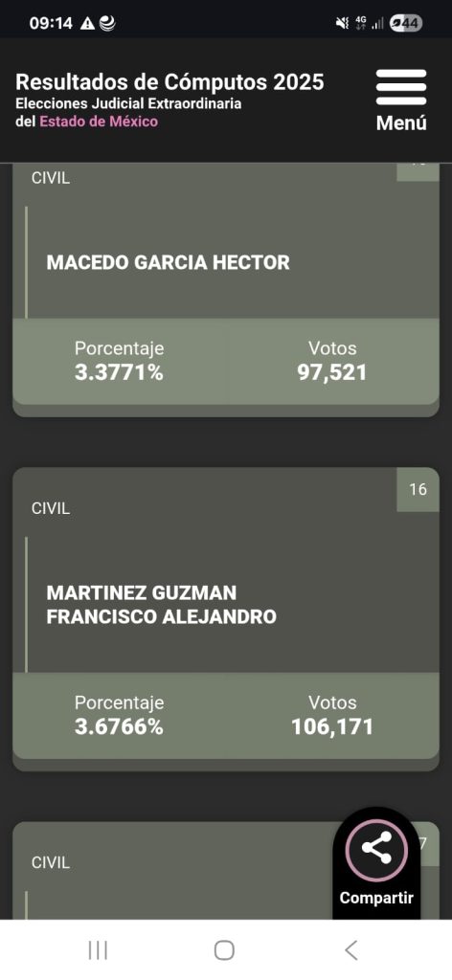
Task: Tap the 4G signal status icon
Action: coord(361,23)
